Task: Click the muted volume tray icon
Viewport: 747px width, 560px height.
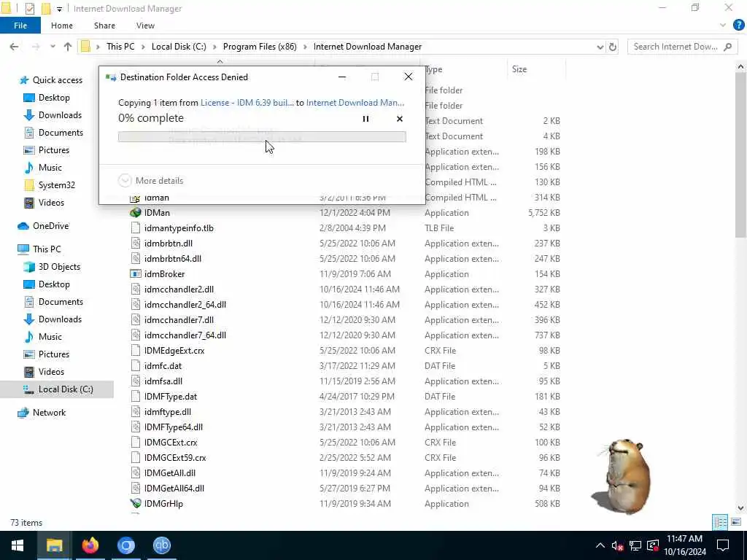Action: point(617,545)
